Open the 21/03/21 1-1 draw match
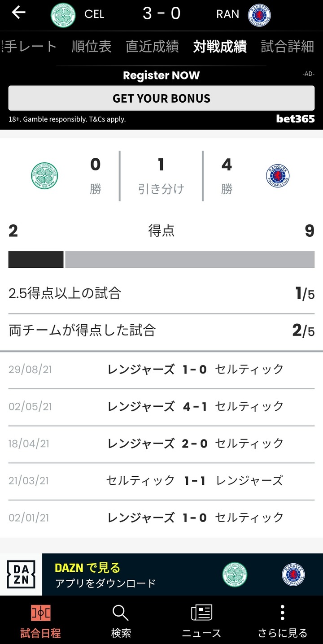This screenshot has height=644, width=323. (161, 481)
